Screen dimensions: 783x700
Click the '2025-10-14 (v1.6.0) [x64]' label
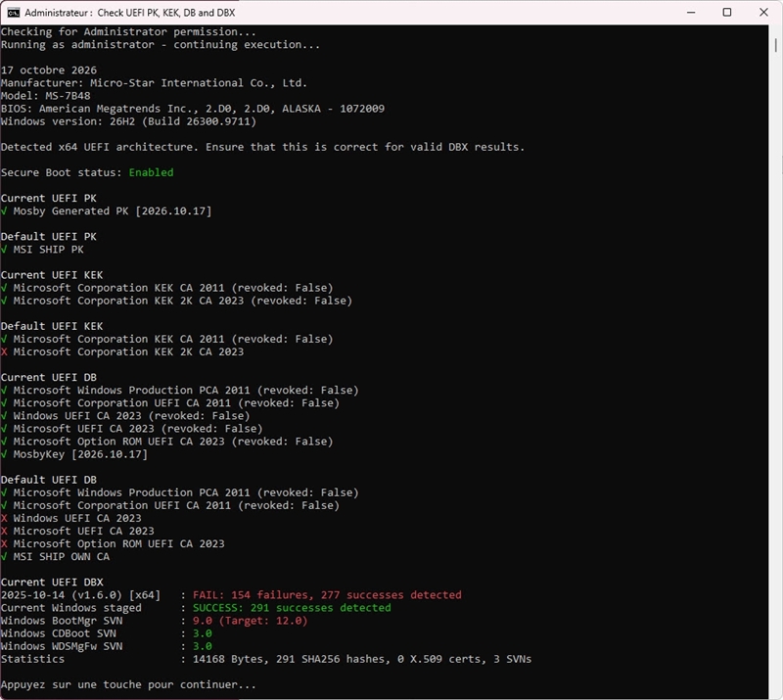point(81,595)
